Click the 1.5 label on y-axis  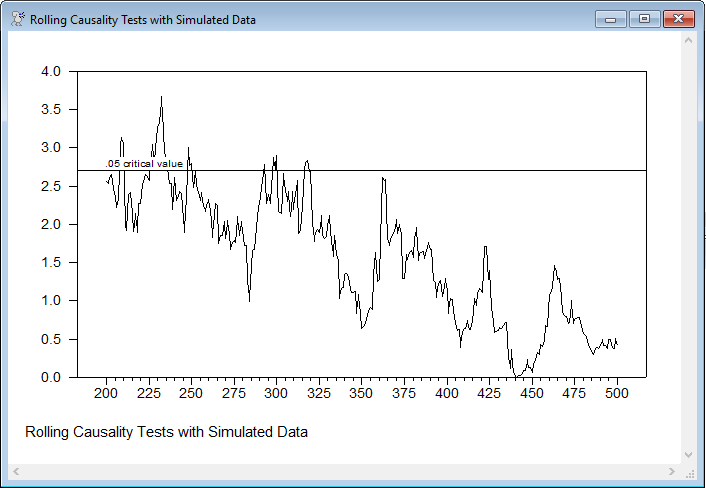(51, 263)
